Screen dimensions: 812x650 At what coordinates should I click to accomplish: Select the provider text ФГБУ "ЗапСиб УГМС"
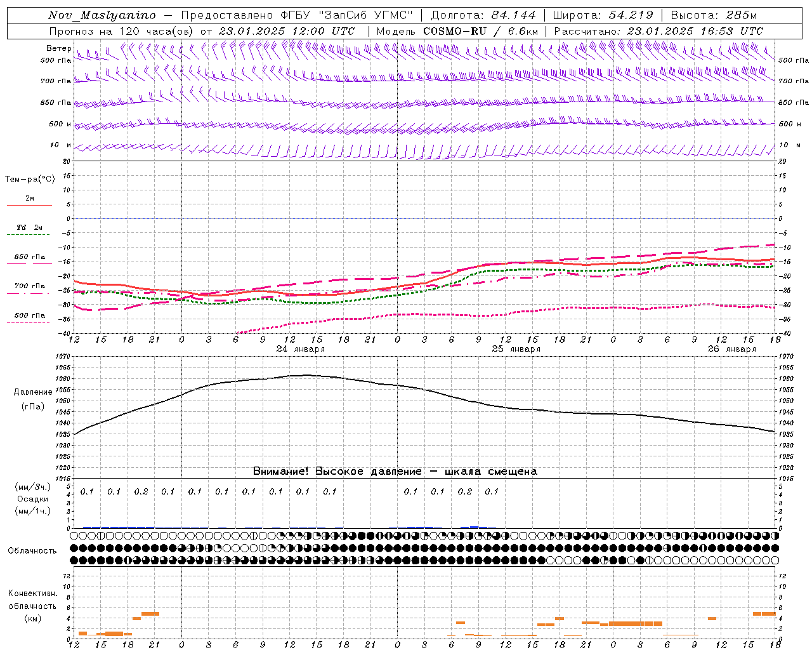(x=347, y=15)
